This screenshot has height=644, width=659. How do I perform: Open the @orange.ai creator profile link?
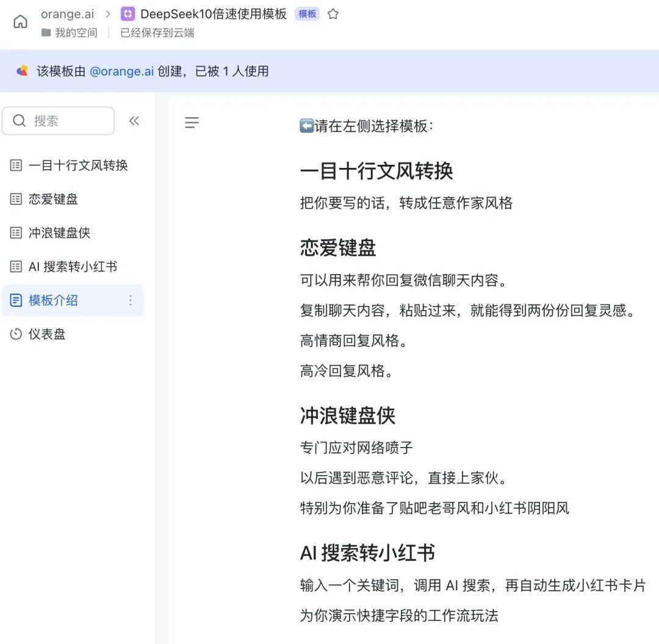click(122, 71)
